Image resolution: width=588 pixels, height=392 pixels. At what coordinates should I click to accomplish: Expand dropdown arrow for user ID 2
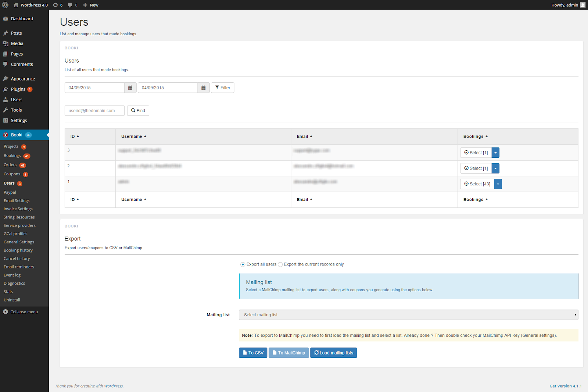click(495, 168)
